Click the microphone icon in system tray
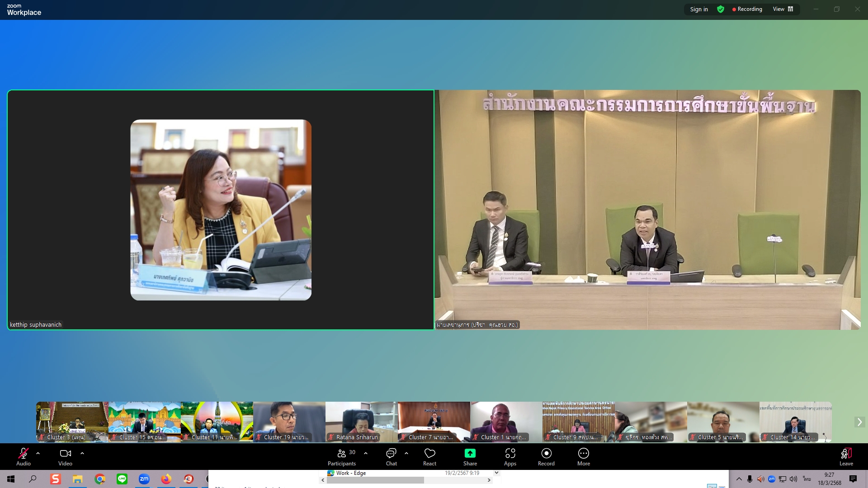 tap(750, 479)
